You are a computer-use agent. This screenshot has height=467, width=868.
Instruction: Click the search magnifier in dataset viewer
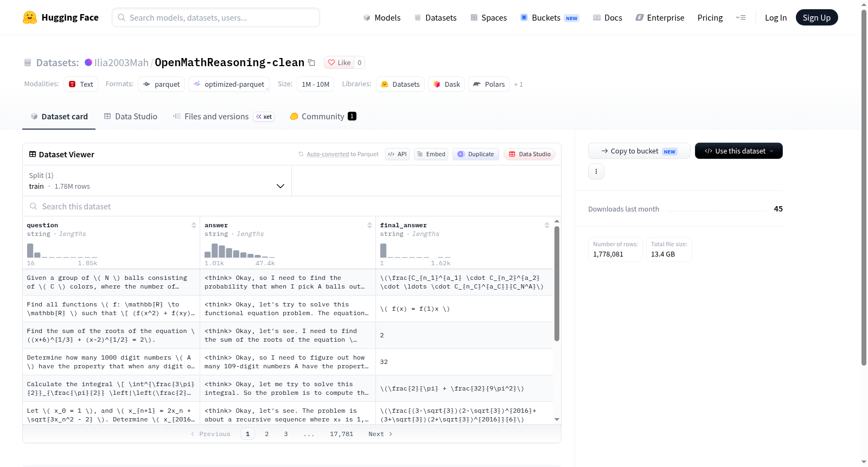34,207
